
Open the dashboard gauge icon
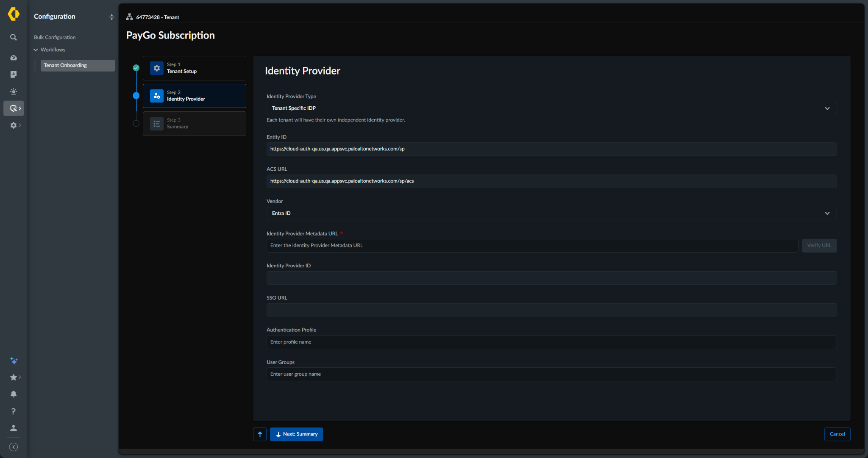tap(14, 58)
